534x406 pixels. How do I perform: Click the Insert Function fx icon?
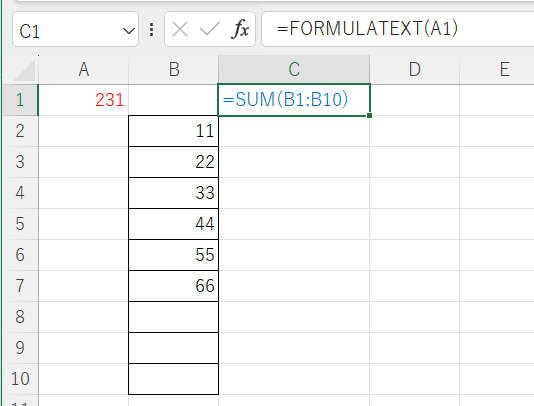[240, 29]
